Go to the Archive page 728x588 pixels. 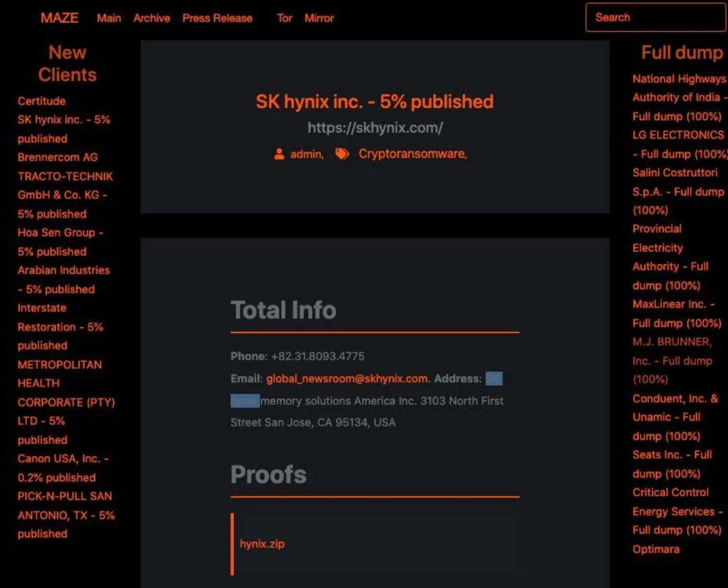[152, 18]
